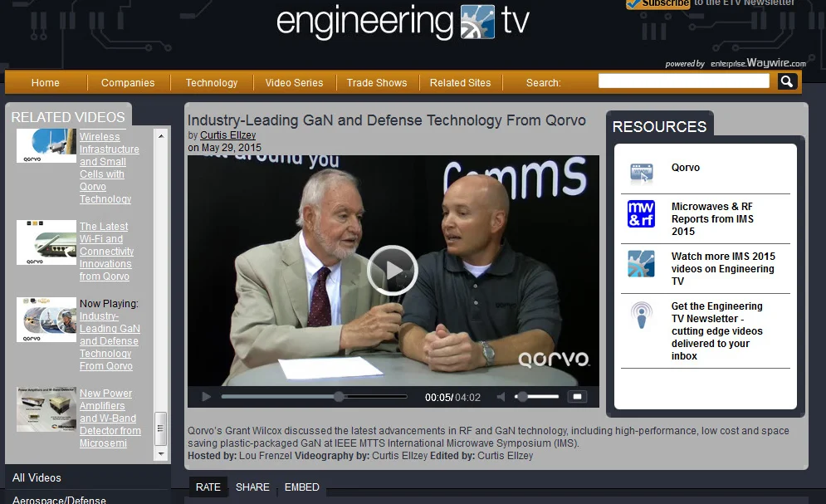Adjust the video volume slider
This screenshot has width=826, height=504.
tap(537, 397)
